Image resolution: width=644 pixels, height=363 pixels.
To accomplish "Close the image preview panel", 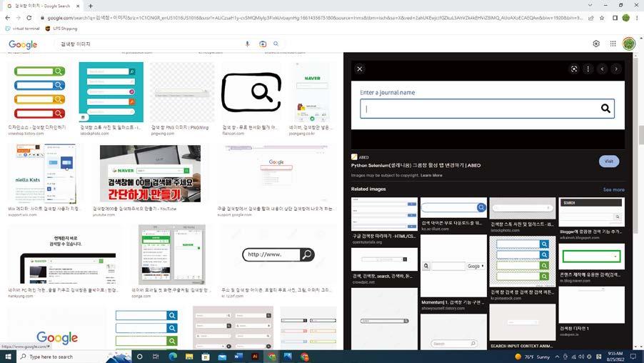I will point(360,69).
